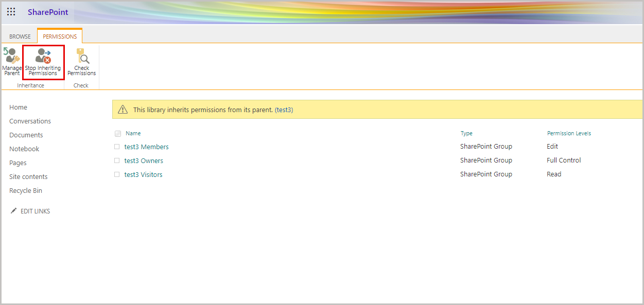Click the Inheritance ribbon group label
The image size is (644, 305).
(30, 85)
